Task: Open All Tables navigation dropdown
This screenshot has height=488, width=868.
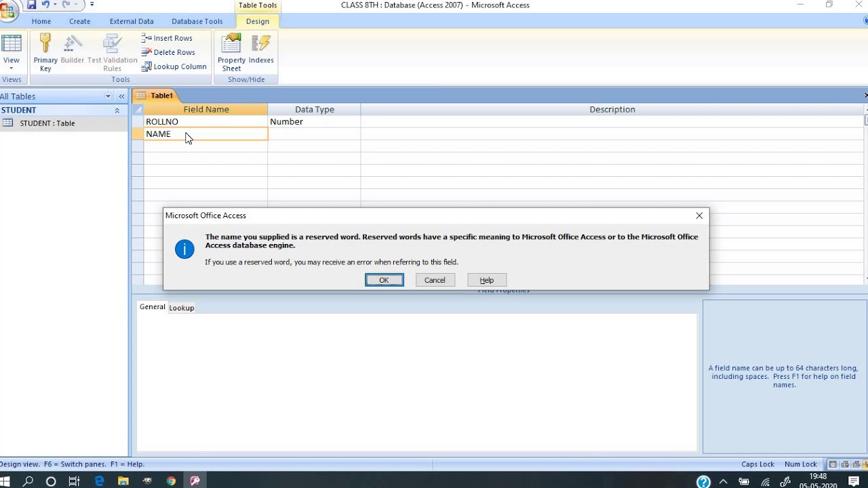Action: pos(108,96)
